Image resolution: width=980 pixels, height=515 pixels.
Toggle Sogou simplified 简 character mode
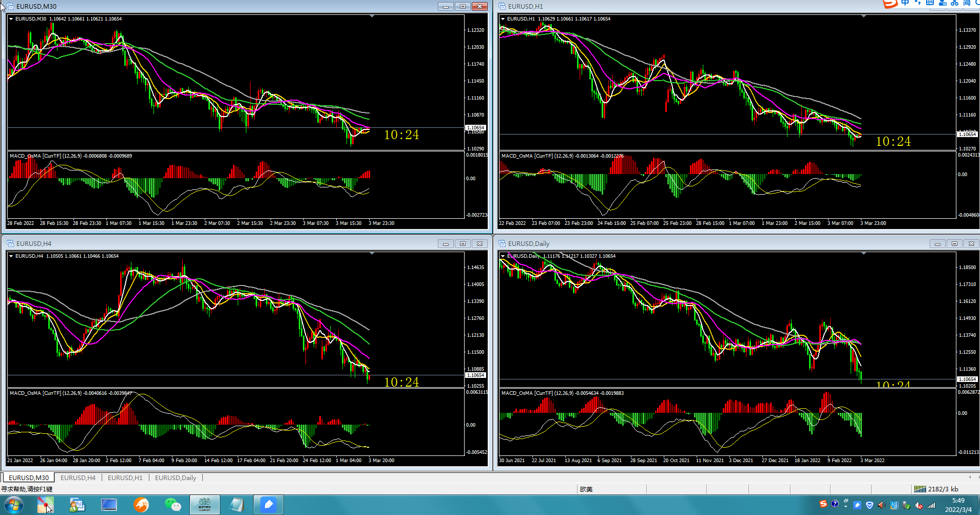(967, 3)
